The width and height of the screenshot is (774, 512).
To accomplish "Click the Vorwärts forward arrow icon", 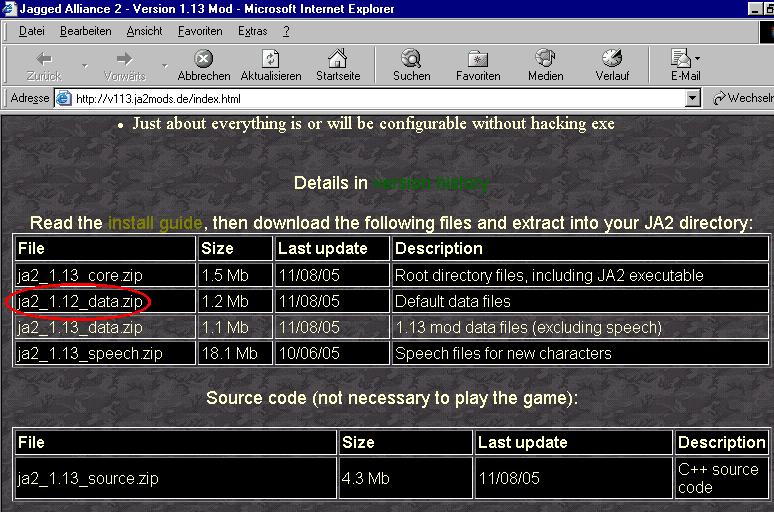I will coord(124,59).
